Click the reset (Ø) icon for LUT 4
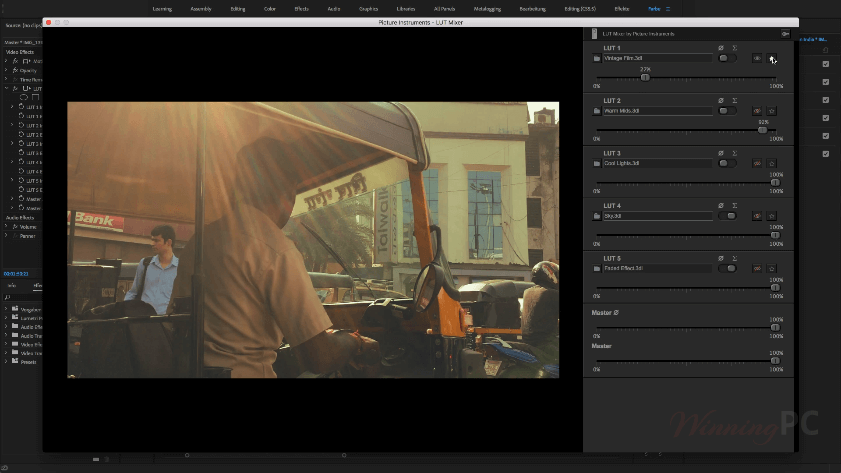This screenshot has height=473, width=841. 721,206
